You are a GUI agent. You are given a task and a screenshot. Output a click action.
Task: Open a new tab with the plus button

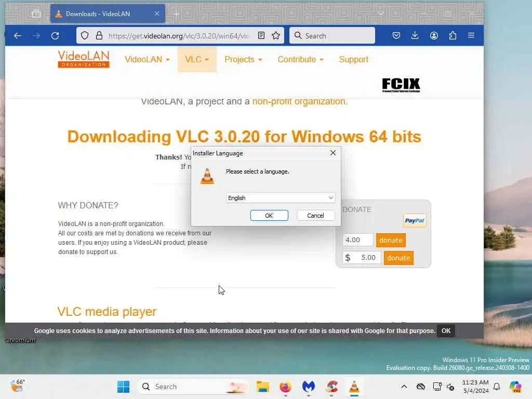pyautogui.click(x=176, y=14)
